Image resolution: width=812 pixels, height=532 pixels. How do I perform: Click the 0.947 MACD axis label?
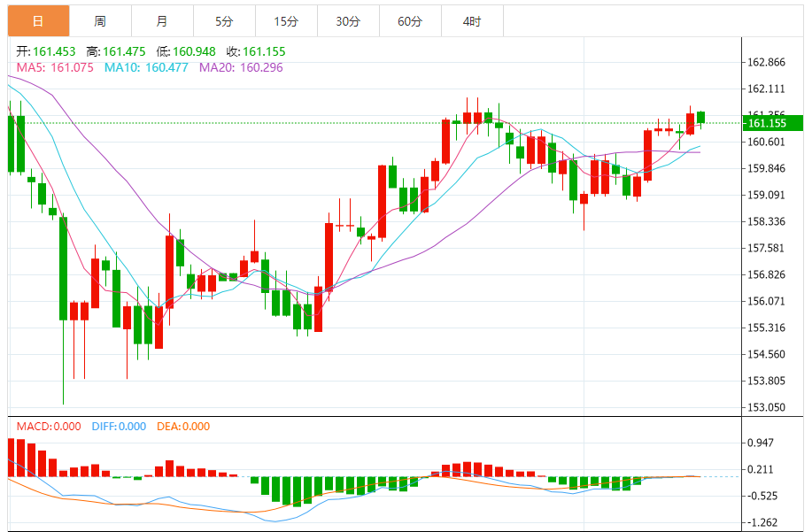pyautogui.click(x=761, y=443)
